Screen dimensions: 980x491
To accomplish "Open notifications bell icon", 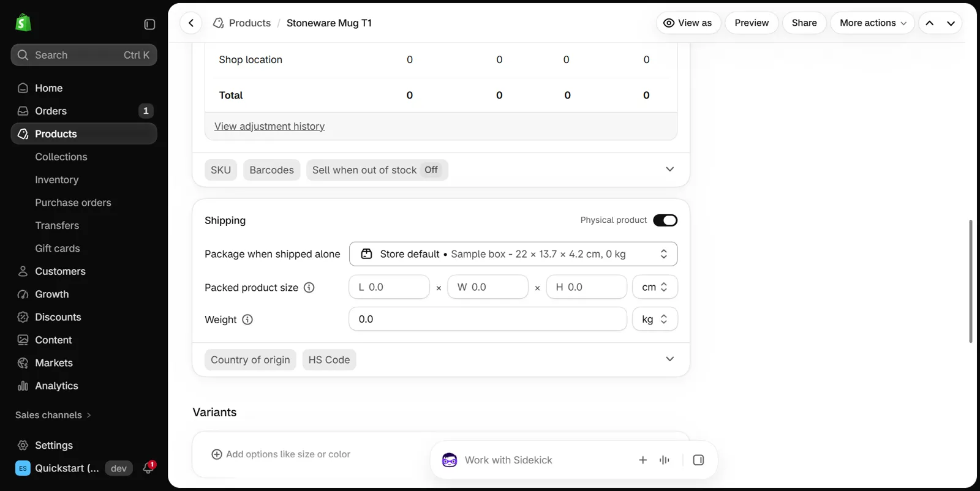I will [148, 468].
